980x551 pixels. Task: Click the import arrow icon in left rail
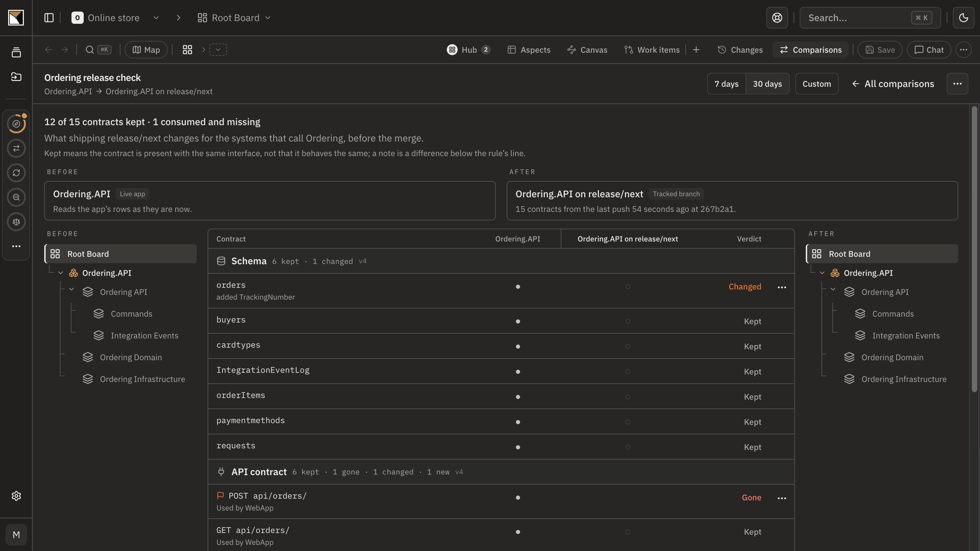(x=16, y=77)
